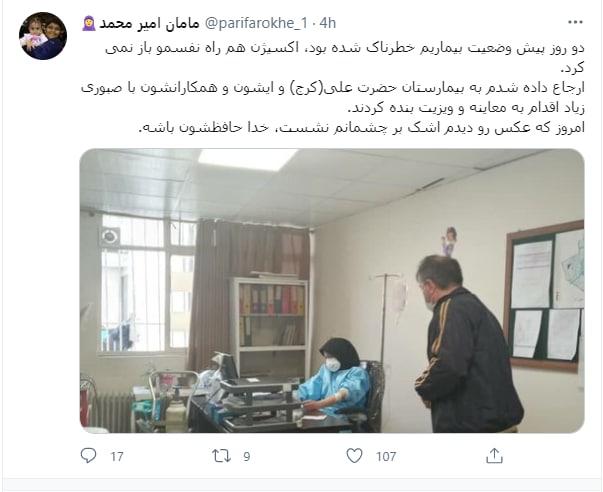Open the author's round profile avatar
This screenshot has height=492, width=603.
pyautogui.click(x=43, y=36)
